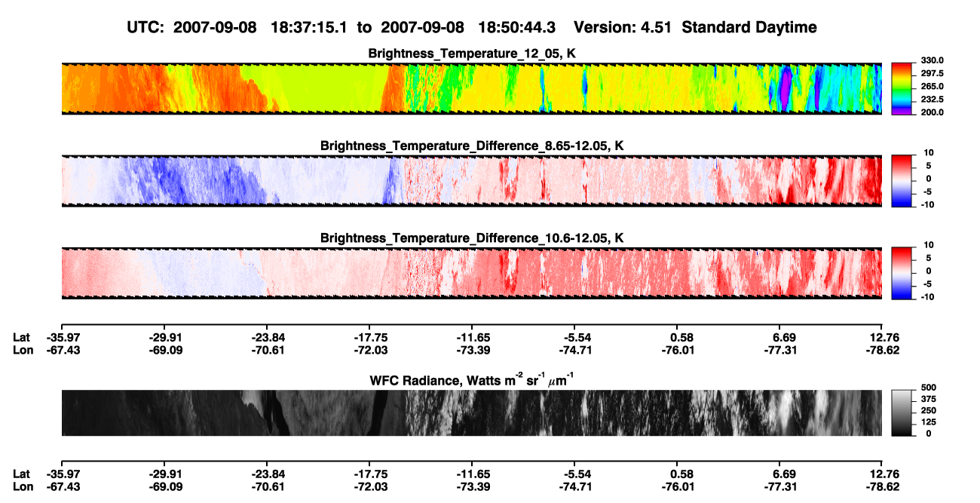Click Lat 12.76 under the 10.6-12.05 panel

pos(885,337)
